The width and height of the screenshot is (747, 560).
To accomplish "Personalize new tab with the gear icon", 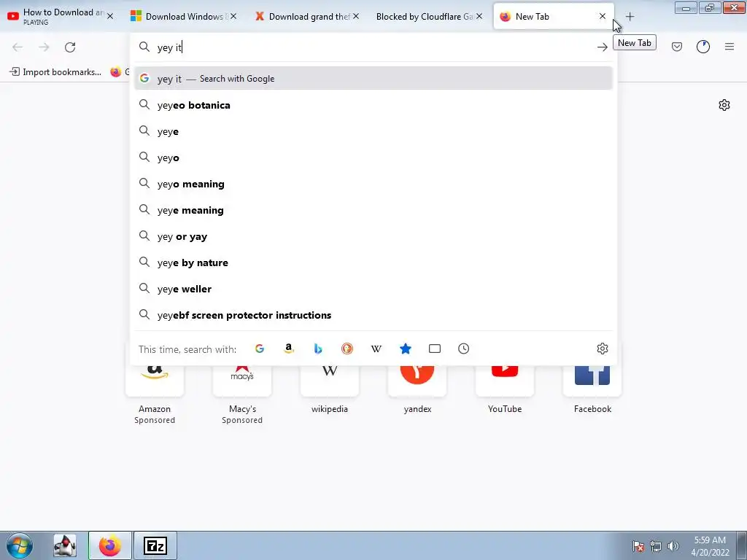I will (724, 105).
